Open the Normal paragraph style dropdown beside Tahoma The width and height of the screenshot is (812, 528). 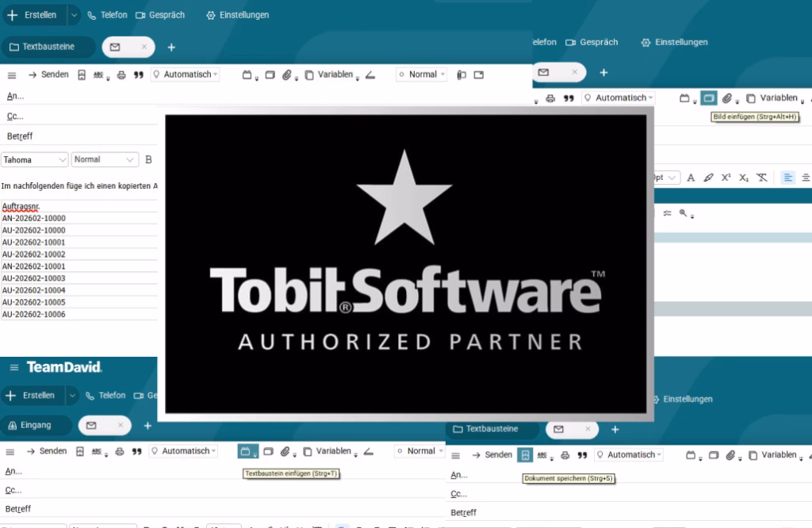[x=105, y=159]
